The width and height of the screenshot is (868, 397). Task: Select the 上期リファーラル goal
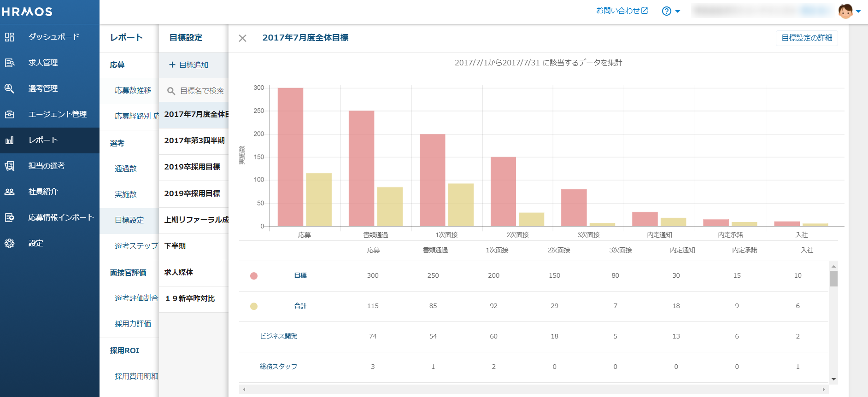pyautogui.click(x=194, y=220)
